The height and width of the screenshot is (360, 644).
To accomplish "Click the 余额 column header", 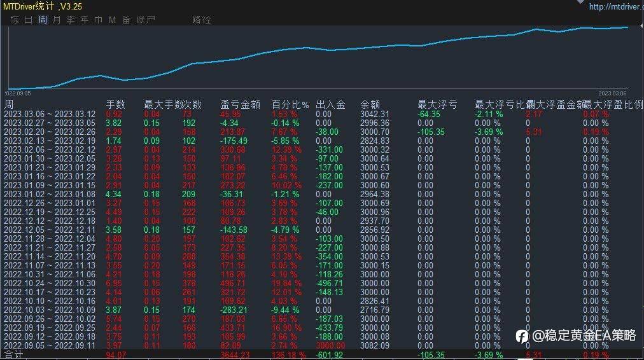I will (370, 105).
